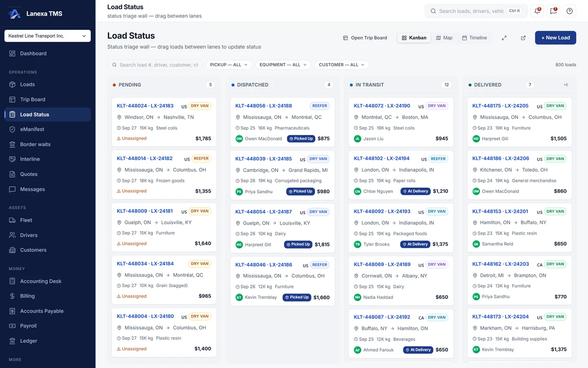Click the + New Load button
Image resolution: width=588 pixels, height=368 pixels.
(x=556, y=38)
